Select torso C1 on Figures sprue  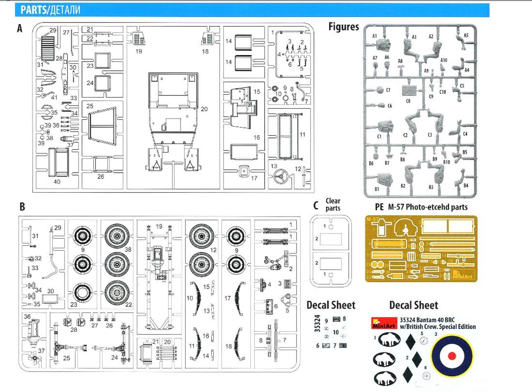click(385, 126)
